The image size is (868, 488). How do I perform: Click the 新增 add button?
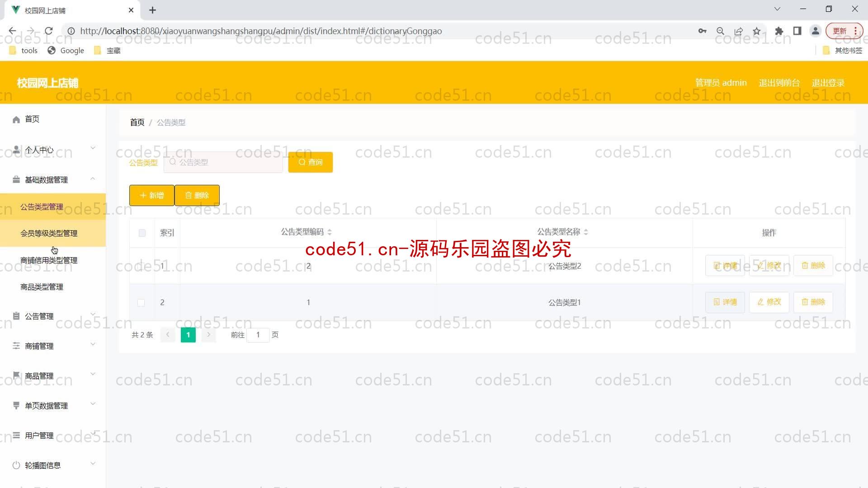(152, 195)
